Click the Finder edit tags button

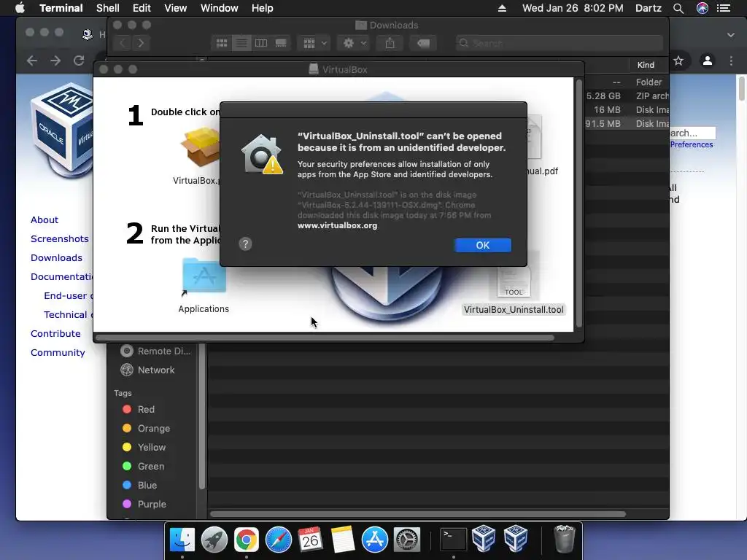[x=423, y=43]
